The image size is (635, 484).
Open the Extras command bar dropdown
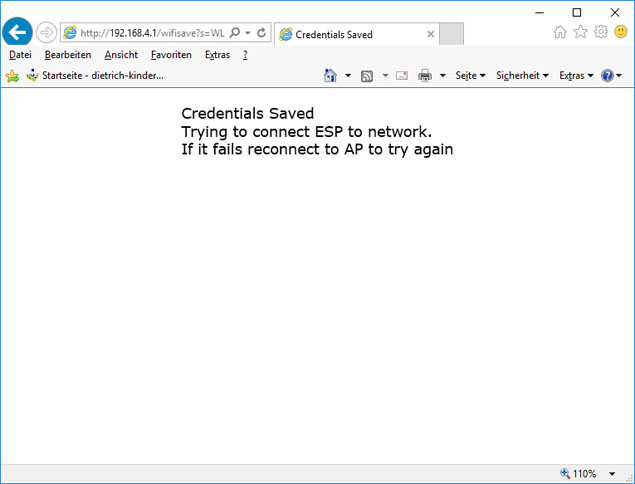click(576, 75)
